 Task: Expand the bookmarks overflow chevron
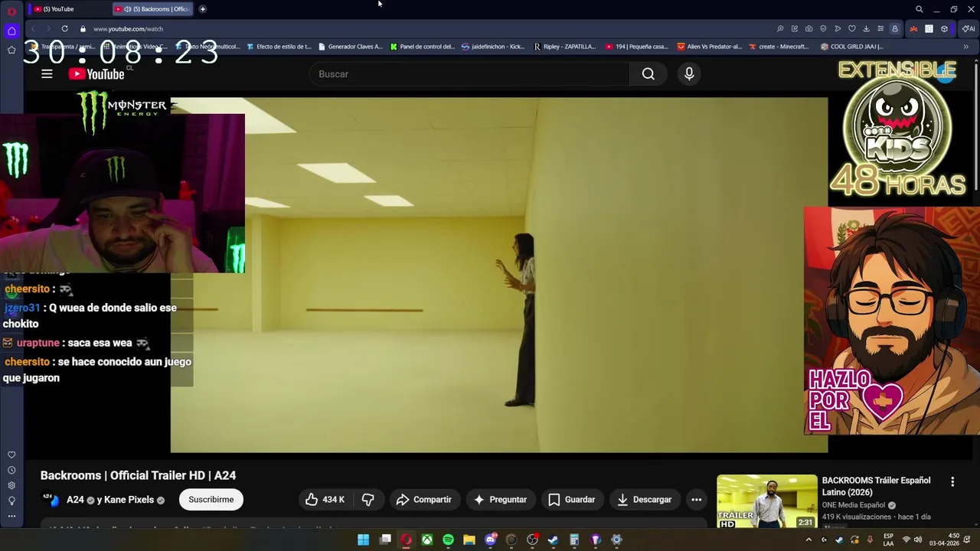(x=965, y=47)
